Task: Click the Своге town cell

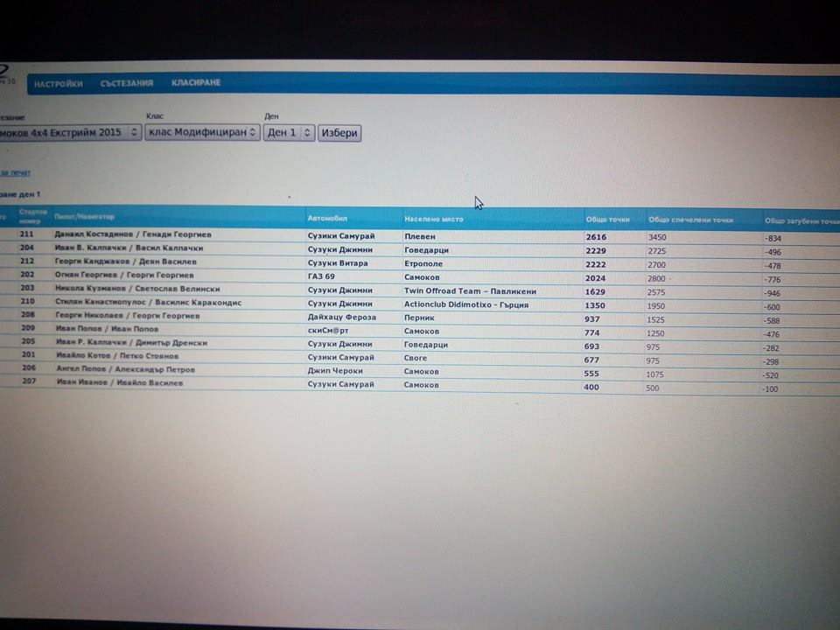Action: point(415,358)
